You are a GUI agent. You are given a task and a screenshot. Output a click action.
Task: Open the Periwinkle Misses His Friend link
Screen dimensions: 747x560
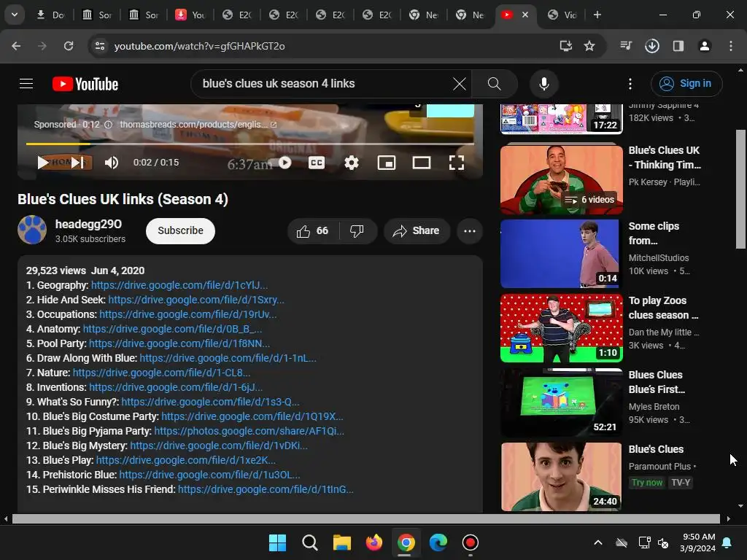tap(266, 489)
